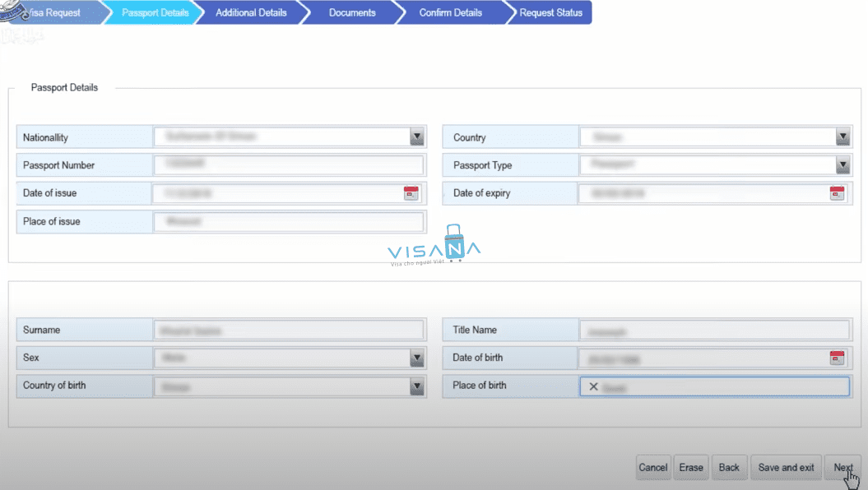The image size is (868, 490).
Task: Click in the Passport Number field
Action: (x=288, y=165)
